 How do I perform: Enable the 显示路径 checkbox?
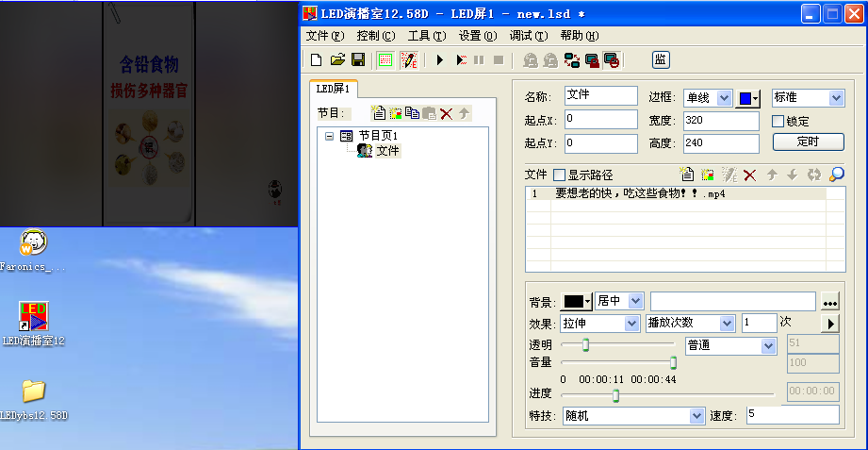click(x=560, y=175)
